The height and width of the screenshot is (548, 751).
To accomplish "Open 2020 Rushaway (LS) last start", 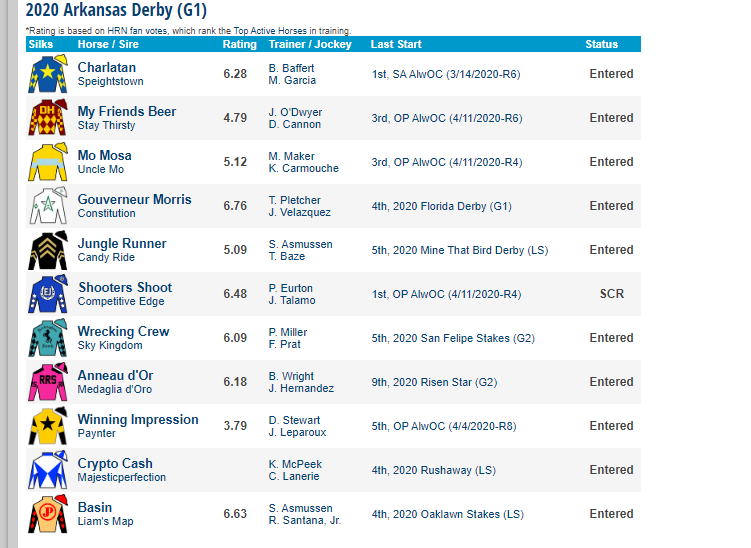I will pyautogui.click(x=433, y=470).
